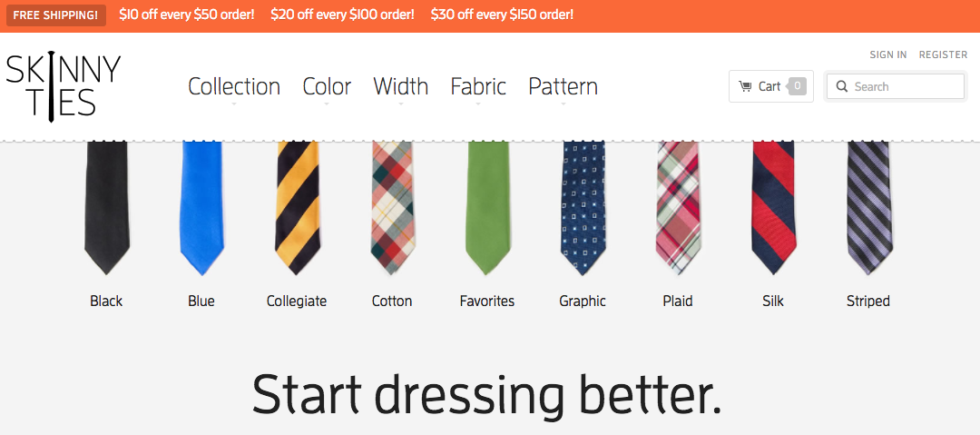Click the Free Shipping badge
The image size is (980, 435).
[x=55, y=15]
